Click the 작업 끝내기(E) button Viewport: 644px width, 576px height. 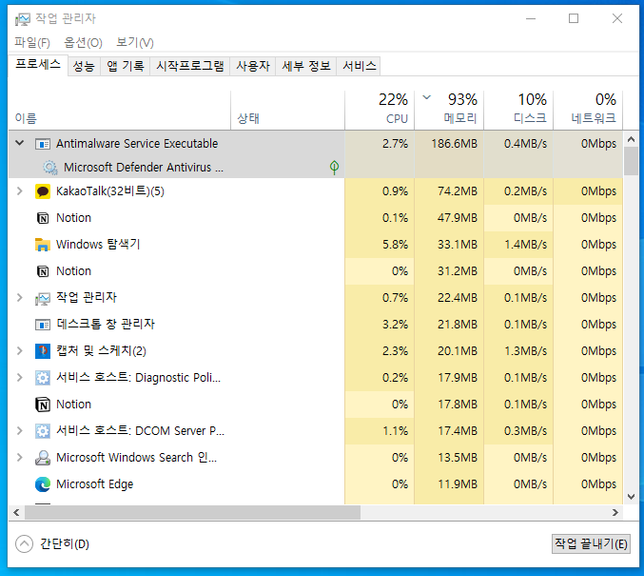pyautogui.click(x=591, y=544)
